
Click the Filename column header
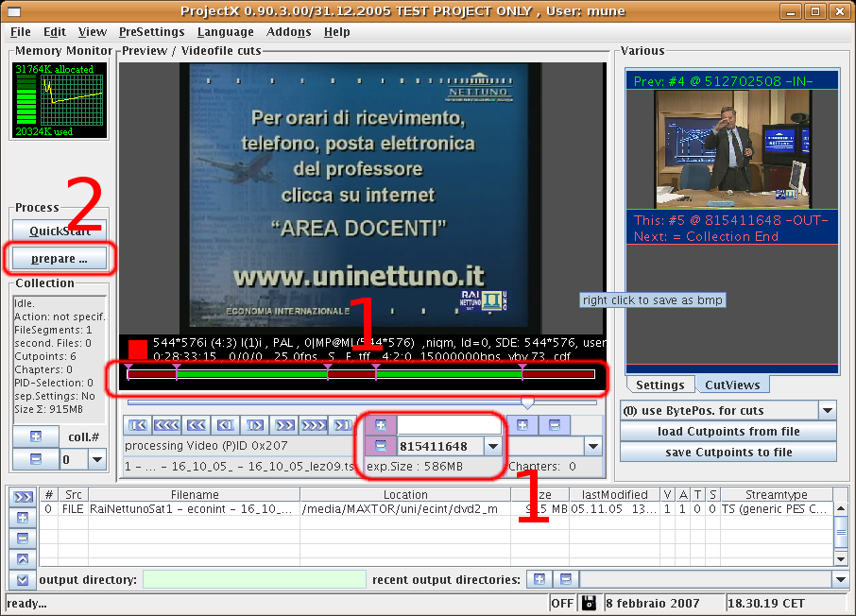pyautogui.click(x=195, y=495)
